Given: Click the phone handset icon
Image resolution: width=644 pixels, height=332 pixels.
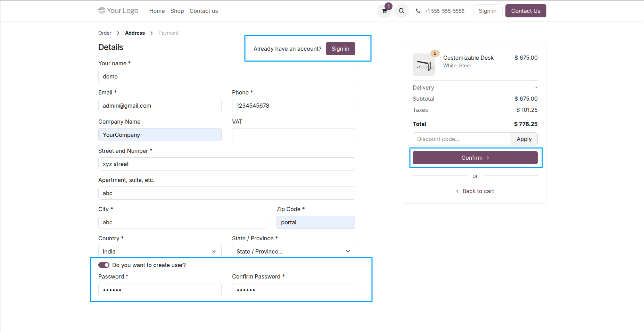Looking at the screenshot, I should [418, 11].
